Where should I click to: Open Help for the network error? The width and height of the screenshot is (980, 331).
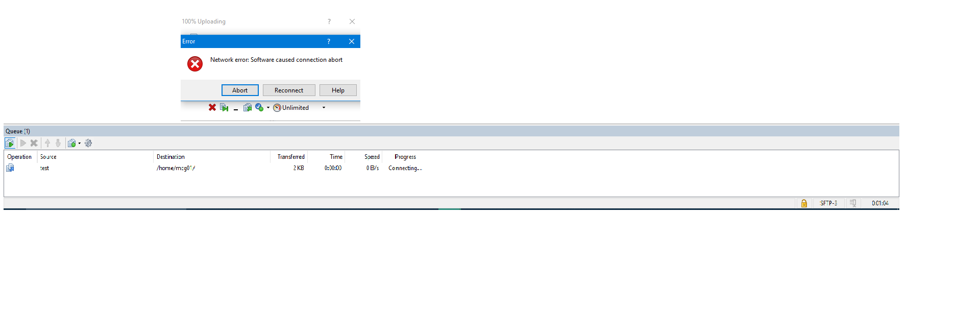tap(337, 90)
